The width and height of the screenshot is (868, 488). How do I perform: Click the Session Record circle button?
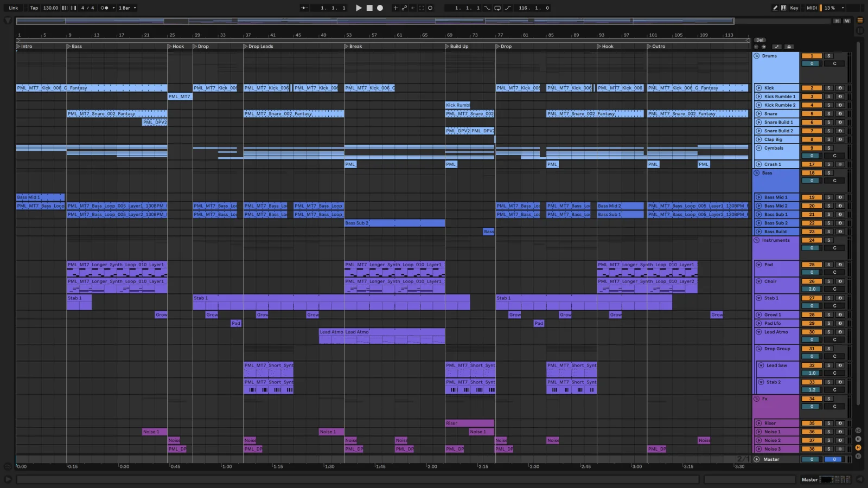click(x=430, y=8)
